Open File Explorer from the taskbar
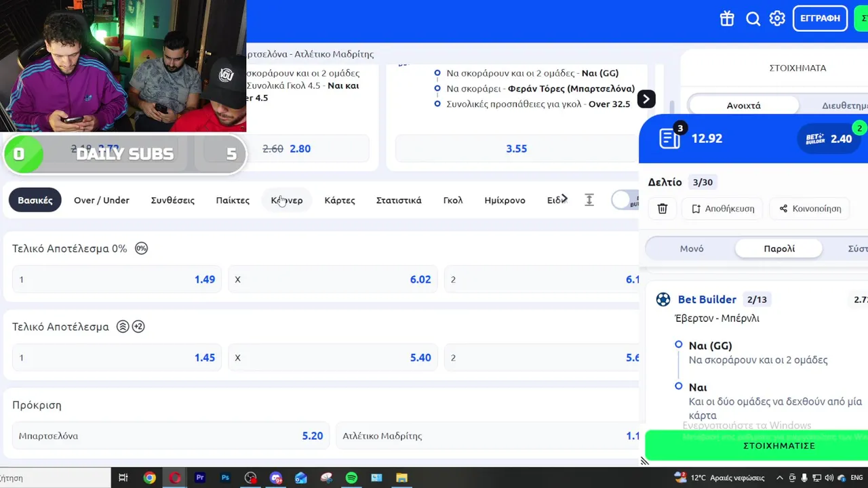 pyautogui.click(x=401, y=478)
